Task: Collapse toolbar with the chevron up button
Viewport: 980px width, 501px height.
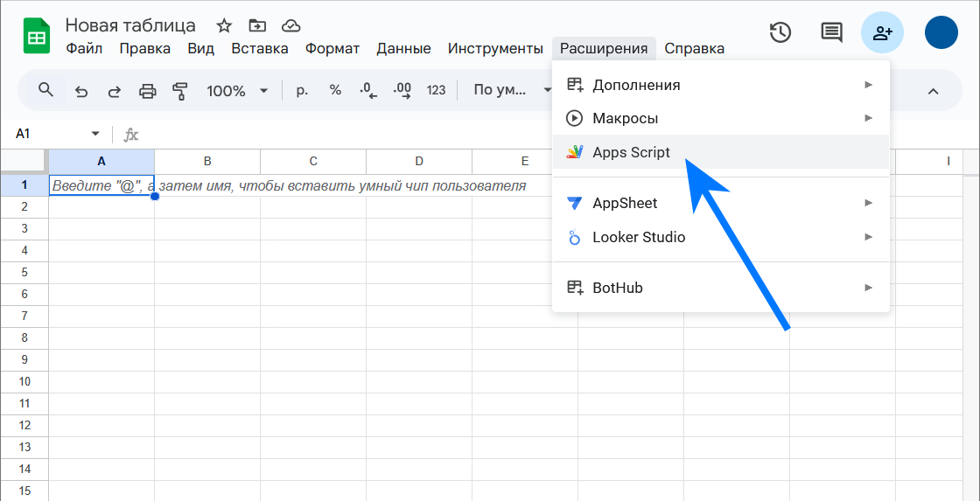Action: click(x=933, y=91)
